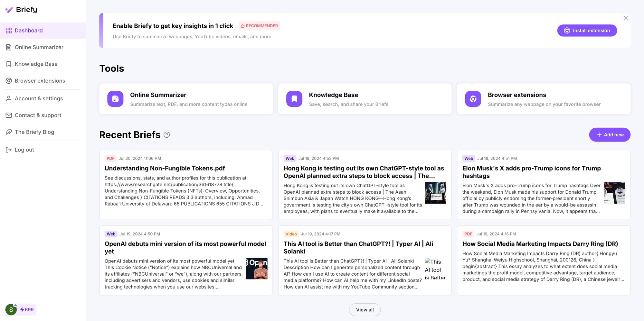Click the PDF tag on Non-Fungible Tokens brief

[x=110, y=158]
